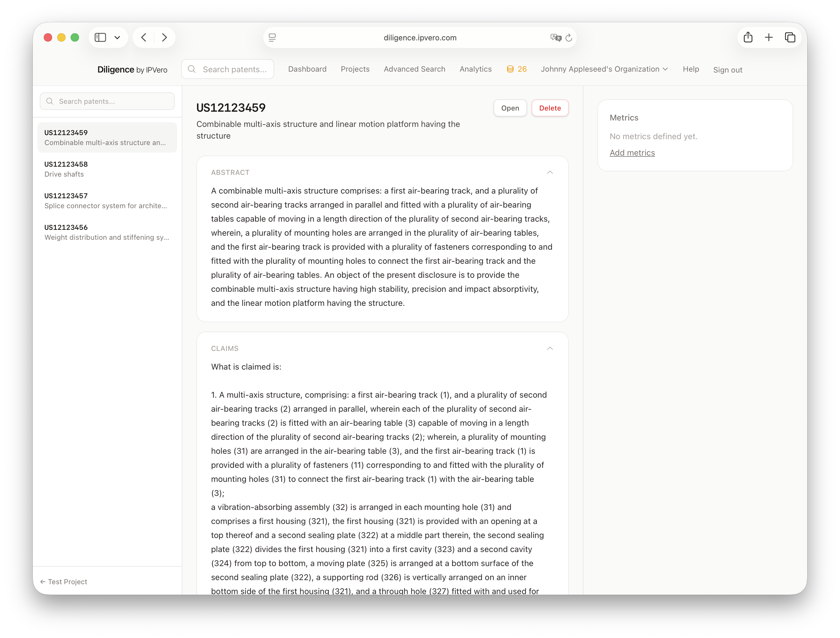Click the browser forward arrow
The image size is (840, 638).
165,37
